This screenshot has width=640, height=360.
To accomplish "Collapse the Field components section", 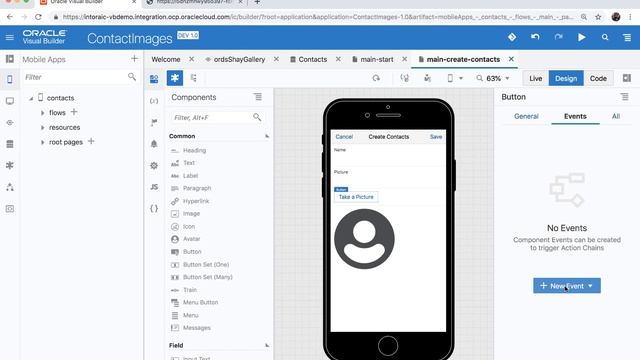I will (x=267, y=345).
